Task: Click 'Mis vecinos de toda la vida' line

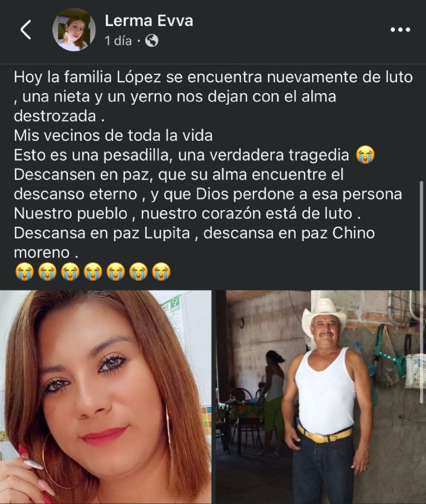Action: tap(113, 136)
